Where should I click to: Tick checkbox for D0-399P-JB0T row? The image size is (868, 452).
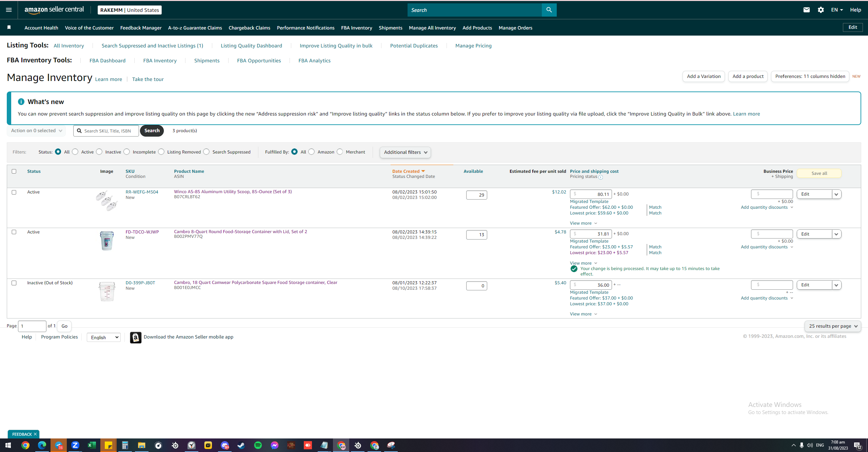pos(14,283)
